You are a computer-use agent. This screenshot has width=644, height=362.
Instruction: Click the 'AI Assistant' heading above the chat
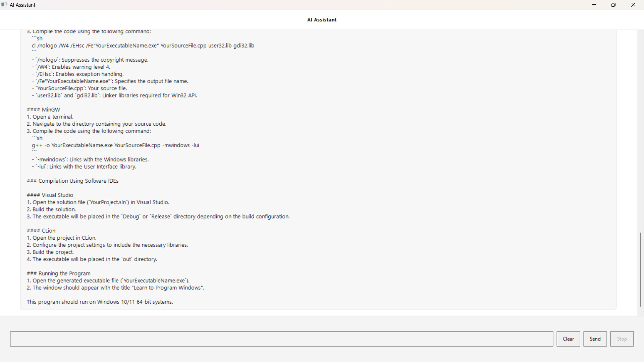point(321,20)
